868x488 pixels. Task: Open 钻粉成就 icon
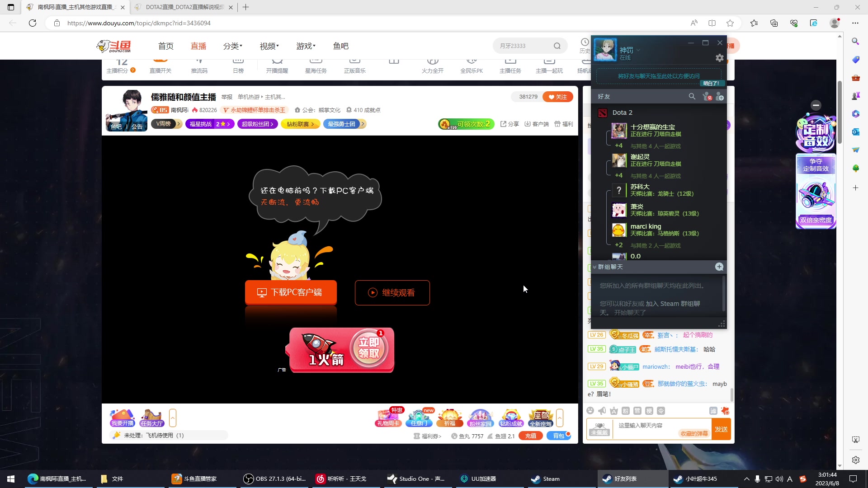[511, 417]
